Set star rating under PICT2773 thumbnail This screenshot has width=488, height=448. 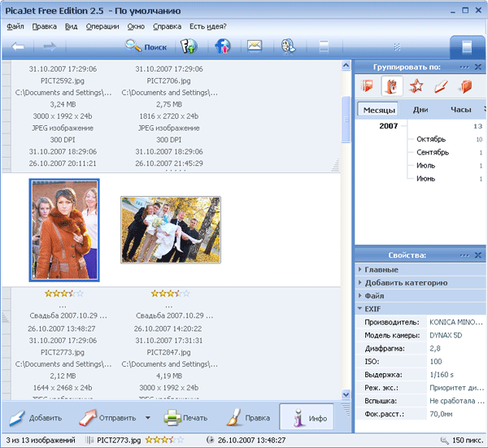pos(64,294)
